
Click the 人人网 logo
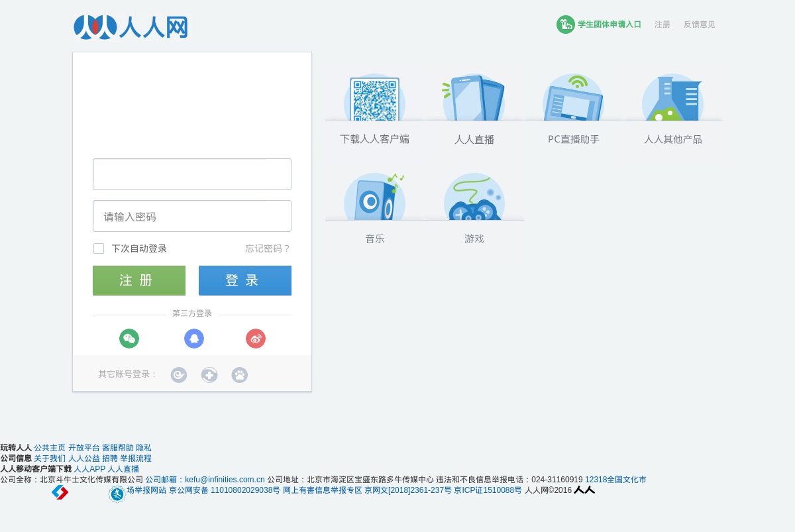tap(131, 27)
